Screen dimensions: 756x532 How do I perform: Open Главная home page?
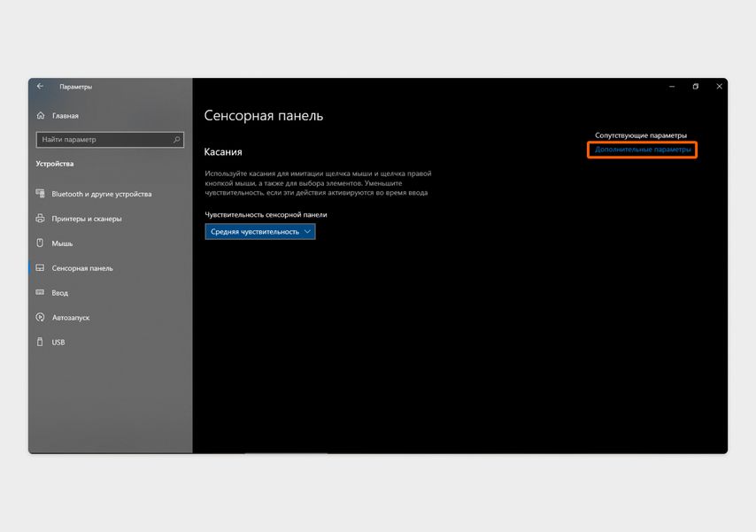(65, 116)
